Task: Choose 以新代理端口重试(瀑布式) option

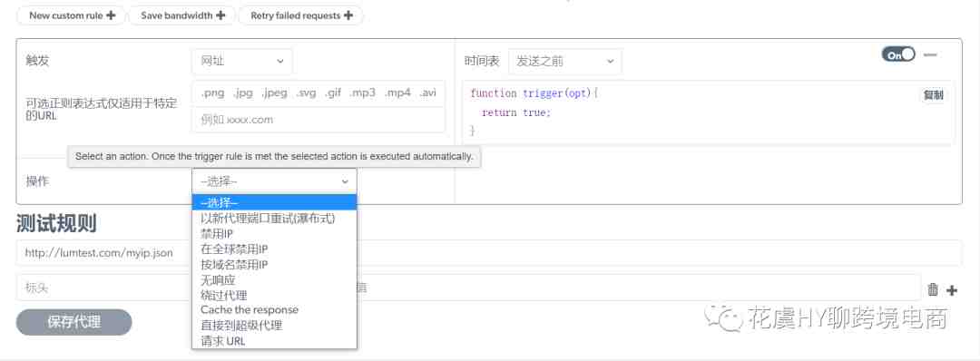Action: 274,218
